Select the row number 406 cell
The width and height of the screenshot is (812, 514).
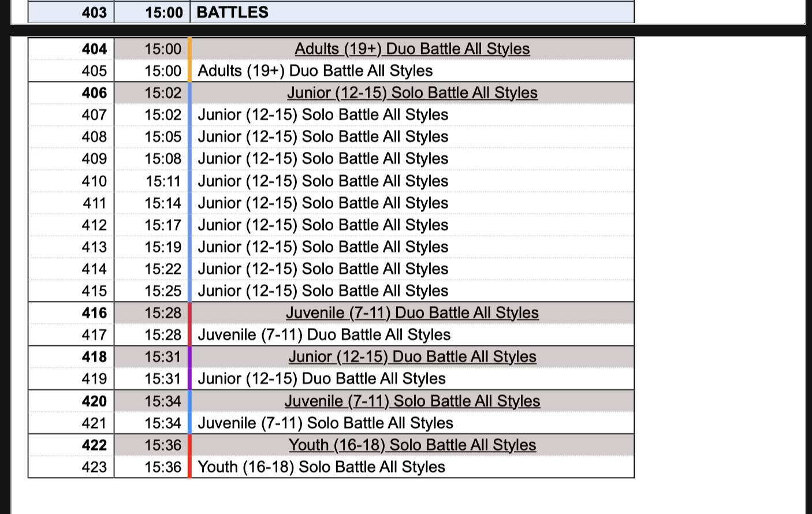(94, 93)
